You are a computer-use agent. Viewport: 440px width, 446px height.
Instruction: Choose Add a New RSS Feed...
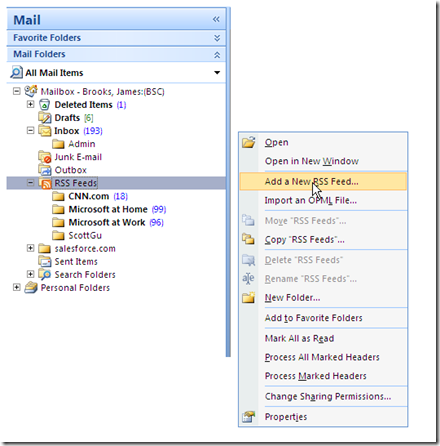pyautogui.click(x=323, y=181)
